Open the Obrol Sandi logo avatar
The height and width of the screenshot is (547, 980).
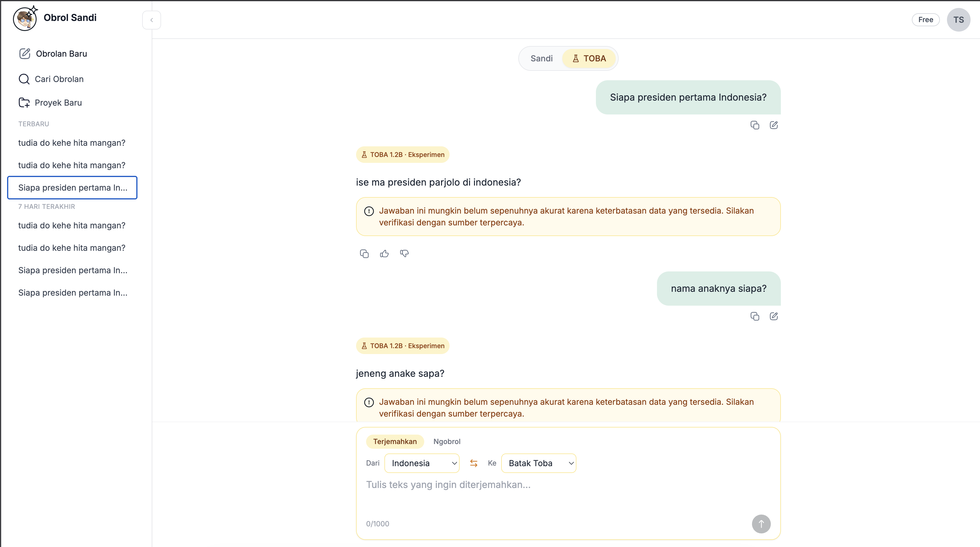pyautogui.click(x=25, y=19)
